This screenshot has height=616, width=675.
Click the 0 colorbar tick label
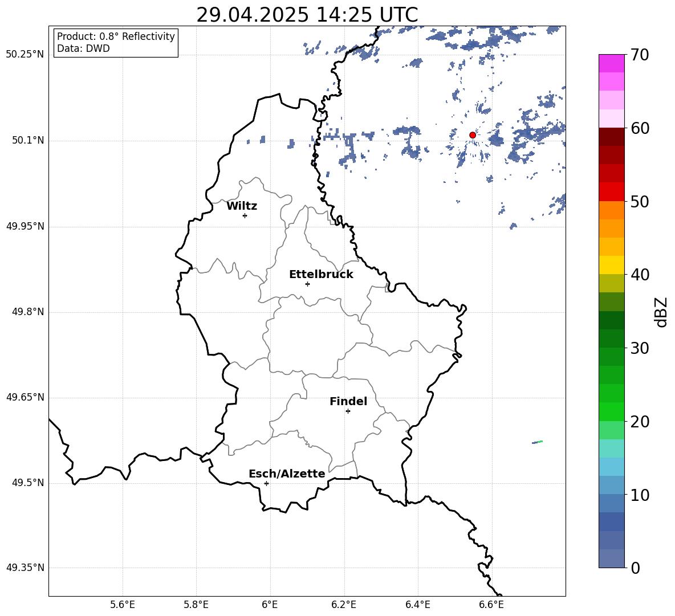[x=635, y=568]
